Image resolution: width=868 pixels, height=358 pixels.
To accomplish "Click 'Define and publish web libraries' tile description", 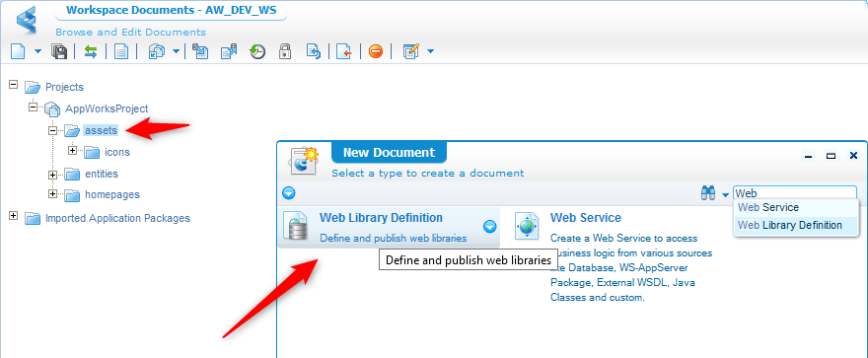I will click(x=393, y=239).
